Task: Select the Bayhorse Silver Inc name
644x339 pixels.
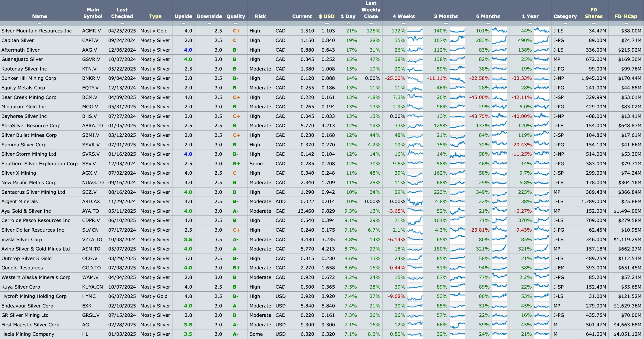Action: pyautogui.click(x=24, y=116)
